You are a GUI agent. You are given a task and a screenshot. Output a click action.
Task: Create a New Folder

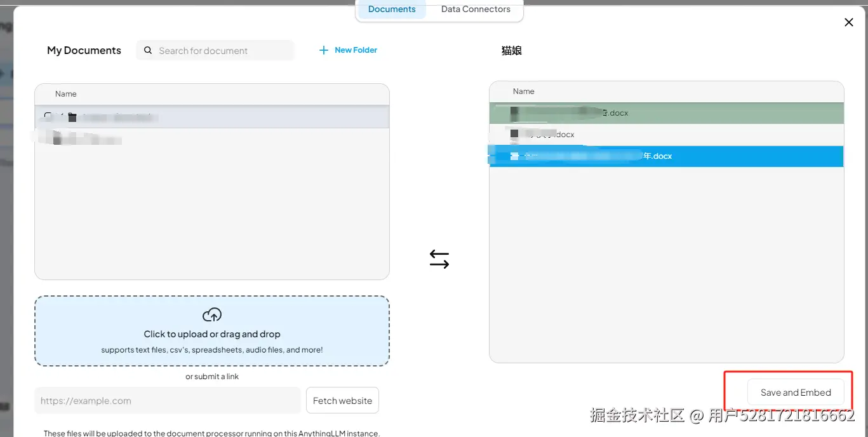[348, 50]
